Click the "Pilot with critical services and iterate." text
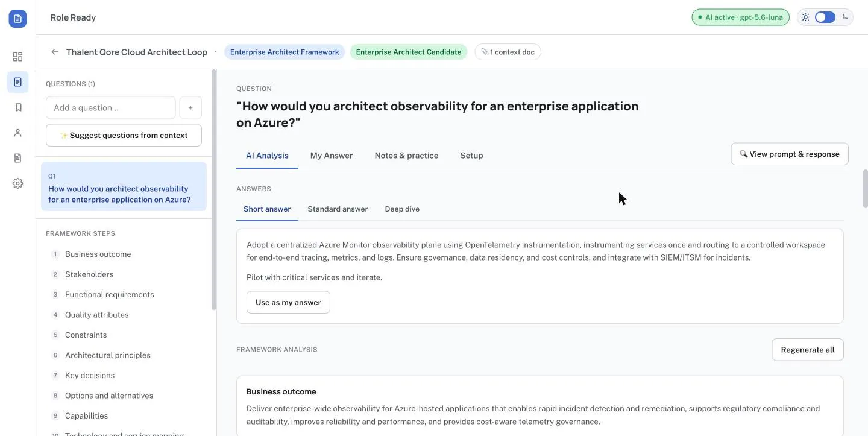Screen dimensions: 868x436 coord(314,278)
